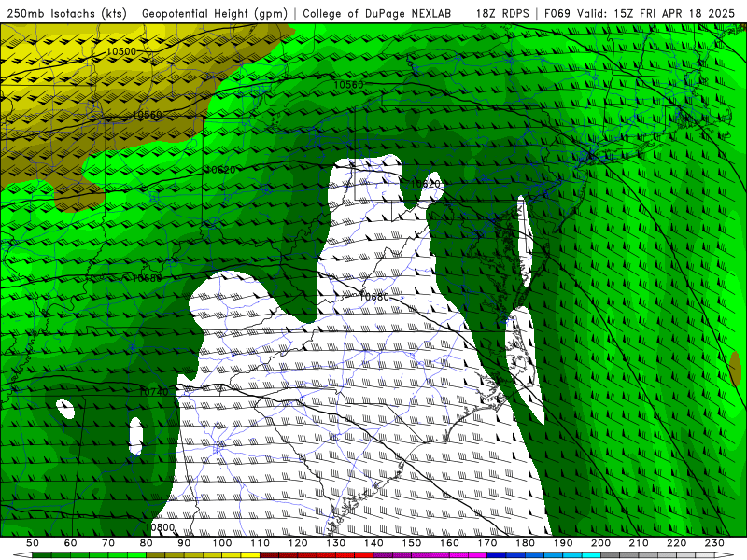
Task: Select the bright red swatch just below 140
Action: point(364,555)
